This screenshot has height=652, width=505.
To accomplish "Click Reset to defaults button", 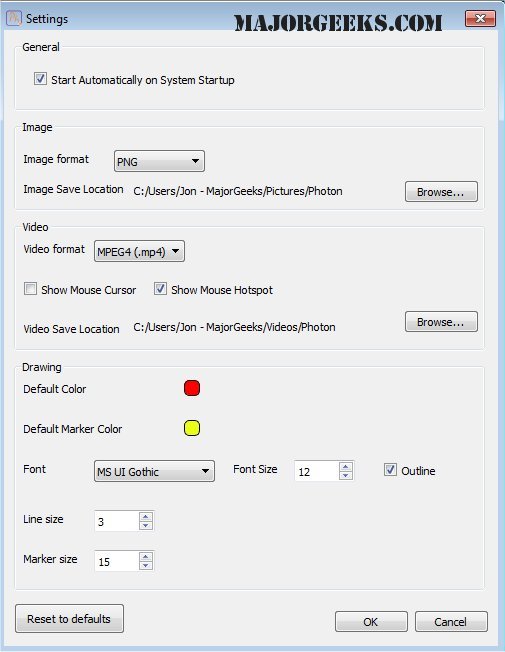I will 69,619.
